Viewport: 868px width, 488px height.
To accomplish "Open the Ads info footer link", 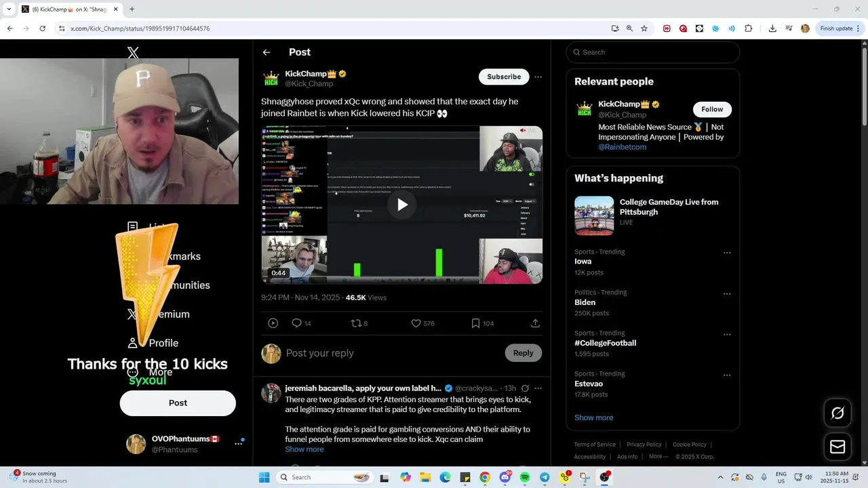I will tap(627, 456).
